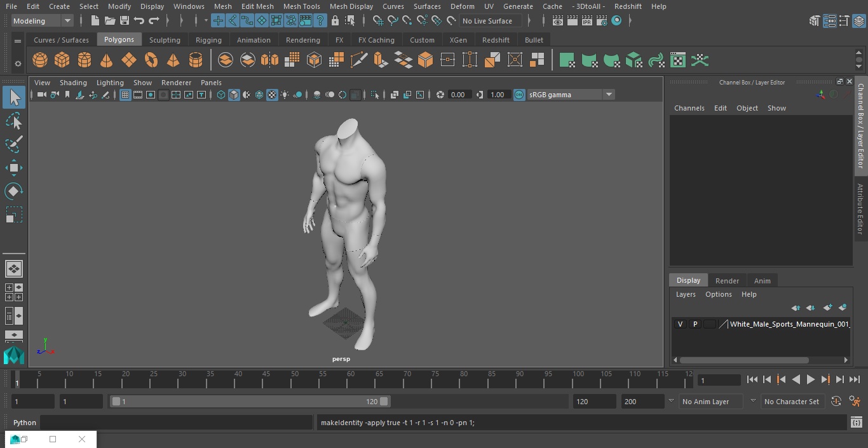Click the Multi-Cut knife shelf icon
Viewport: 868px width, 448px height.
click(359, 60)
